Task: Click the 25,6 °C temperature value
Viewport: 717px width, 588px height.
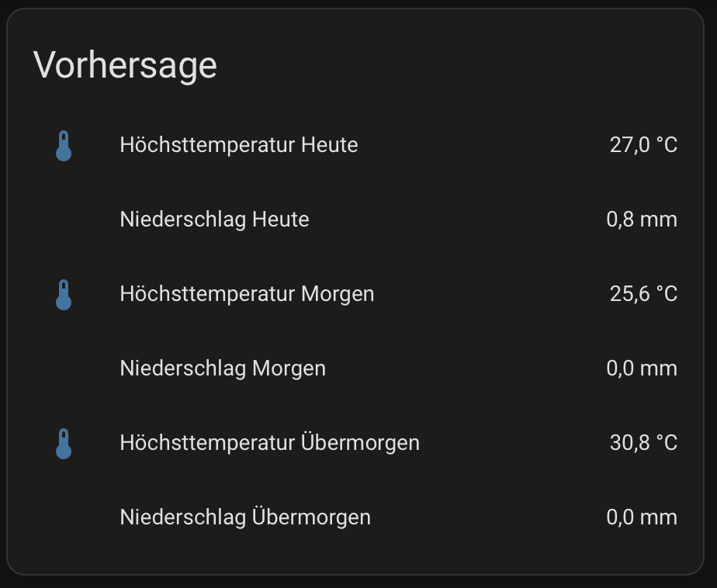Action: coord(643,294)
